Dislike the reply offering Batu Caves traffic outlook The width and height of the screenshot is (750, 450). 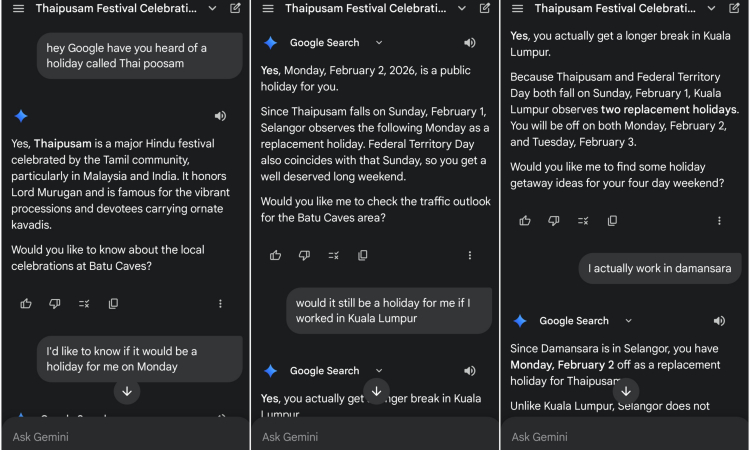click(x=305, y=255)
